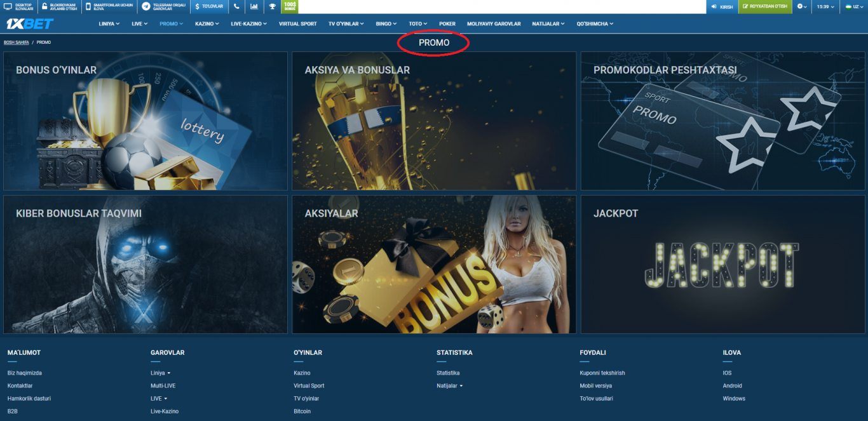
Task: Click the Telegram orqali garovlar icon
Action: 145,7
